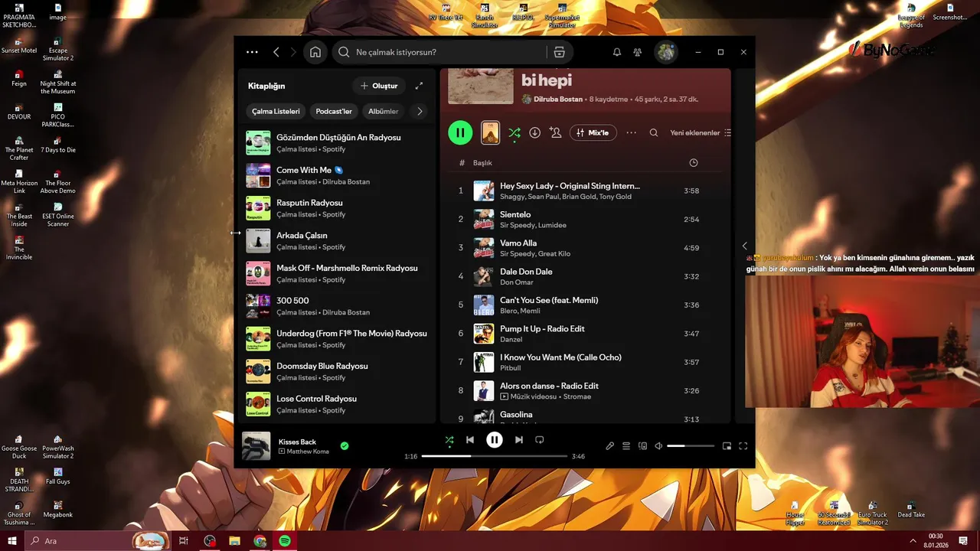Open the Chrome taskbar icon
The width and height of the screenshot is (980, 551).
click(x=260, y=541)
